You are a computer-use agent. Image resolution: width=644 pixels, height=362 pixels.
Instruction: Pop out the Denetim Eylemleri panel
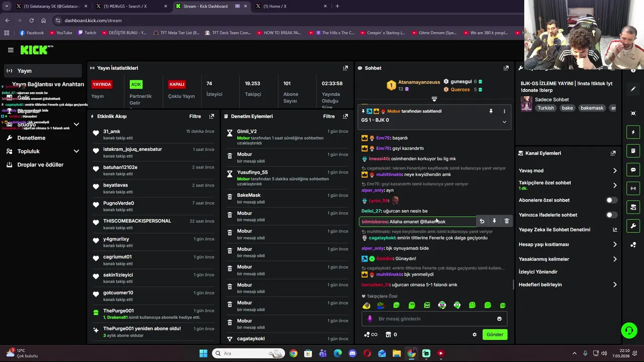[345, 116]
